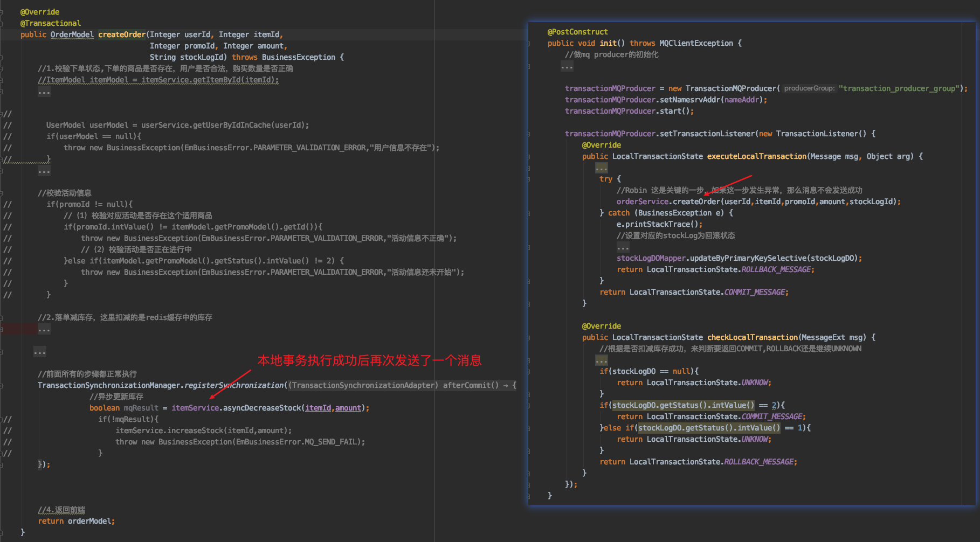This screenshot has width=980, height=542.
Task: Click MQ_SEND_FAIL in commented throw
Action: (x=332, y=442)
